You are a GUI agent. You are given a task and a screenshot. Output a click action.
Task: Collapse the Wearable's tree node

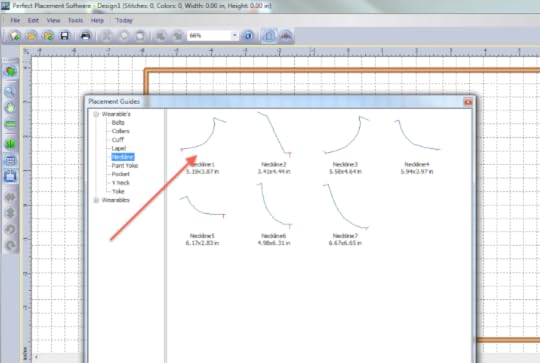point(96,114)
